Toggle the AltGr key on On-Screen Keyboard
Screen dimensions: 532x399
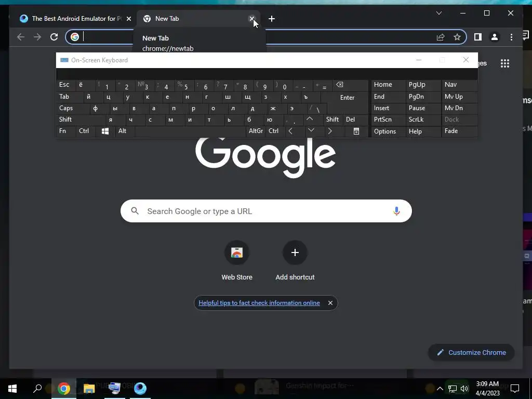pos(256,131)
